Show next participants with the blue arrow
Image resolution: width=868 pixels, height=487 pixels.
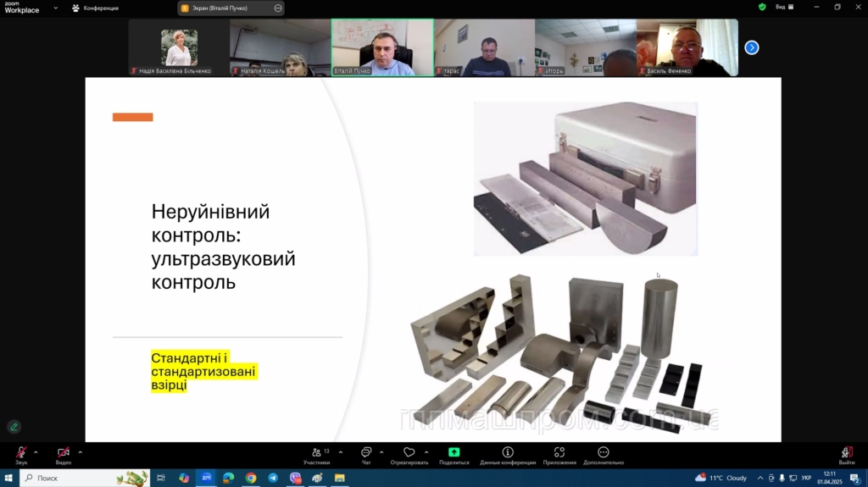[x=751, y=47]
